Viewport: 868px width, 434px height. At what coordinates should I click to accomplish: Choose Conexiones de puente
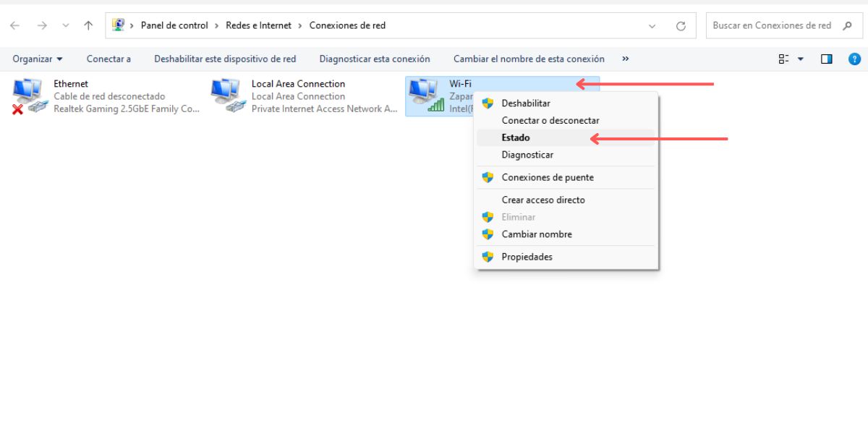(x=566, y=177)
